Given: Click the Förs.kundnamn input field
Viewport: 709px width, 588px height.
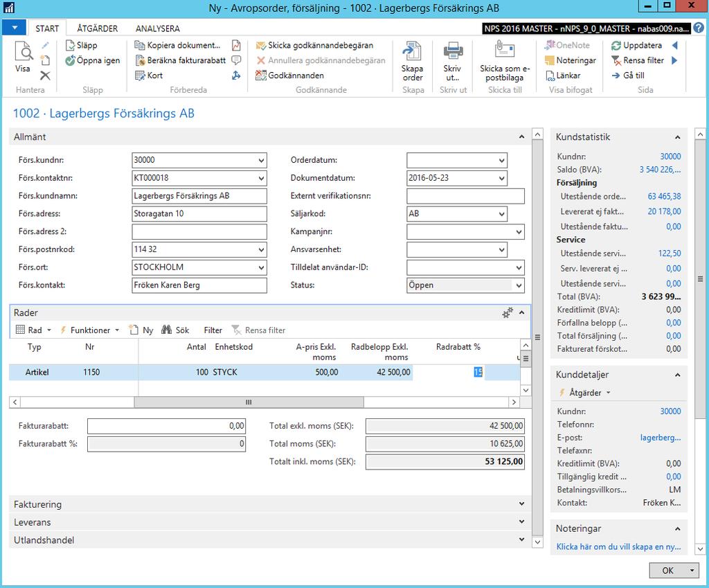Looking at the screenshot, I should click(199, 196).
